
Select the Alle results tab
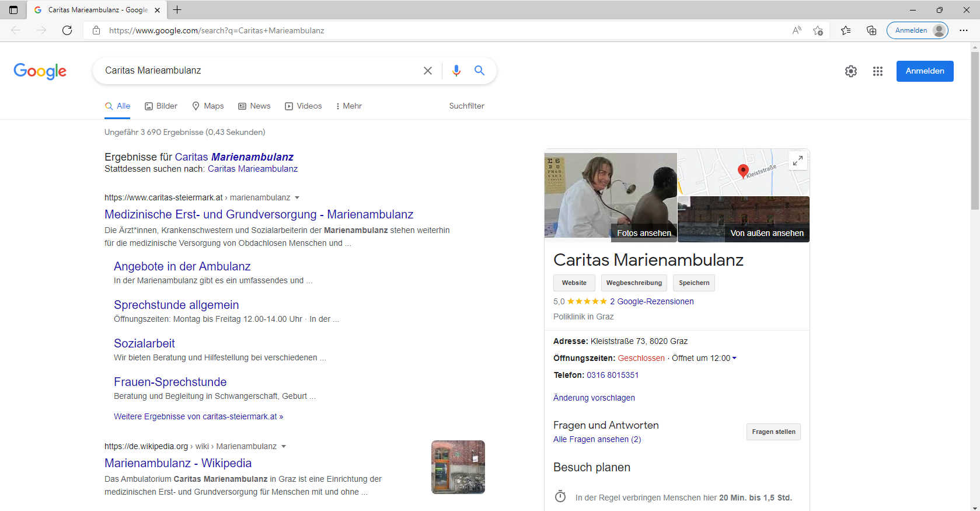point(117,106)
